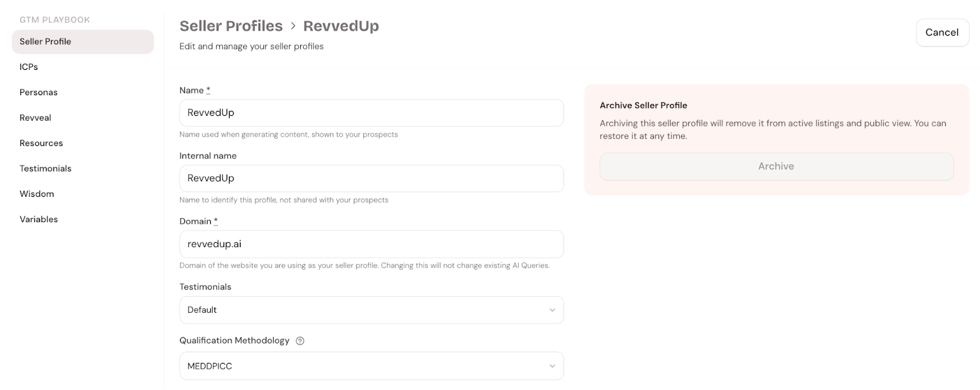Viewport: 980px width, 390px height.
Task: Follow the Seller Profiles breadcrumb link
Action: [x=231, y=26]
